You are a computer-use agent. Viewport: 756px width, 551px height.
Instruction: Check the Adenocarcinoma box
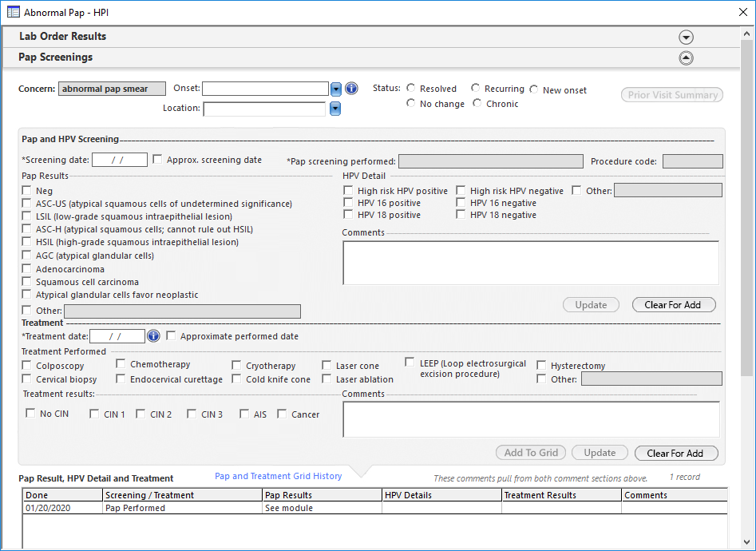click(26, 268)
